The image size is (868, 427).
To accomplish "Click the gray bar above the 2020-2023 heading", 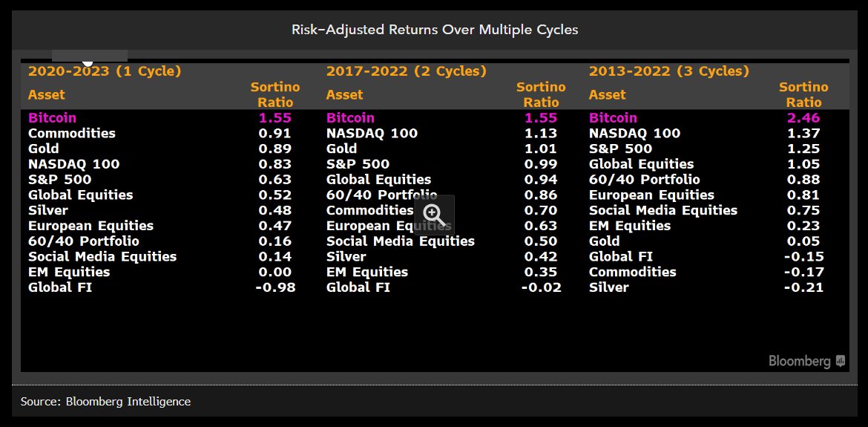I will (90, 56).
